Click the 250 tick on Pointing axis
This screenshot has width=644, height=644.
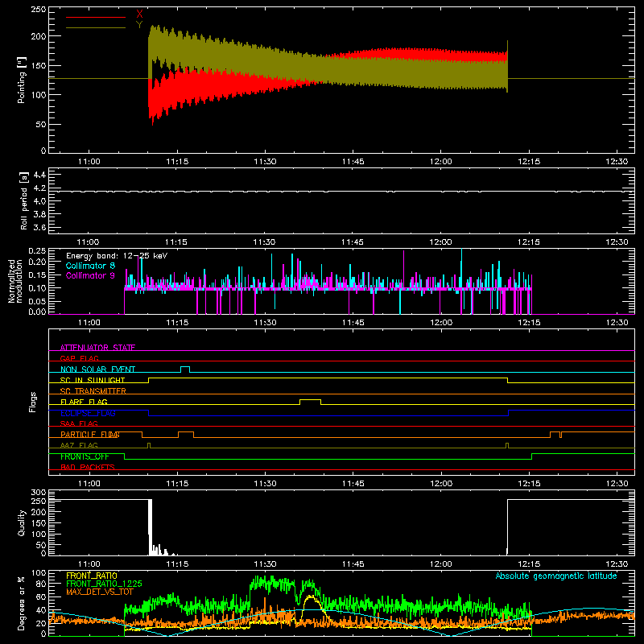38,10
